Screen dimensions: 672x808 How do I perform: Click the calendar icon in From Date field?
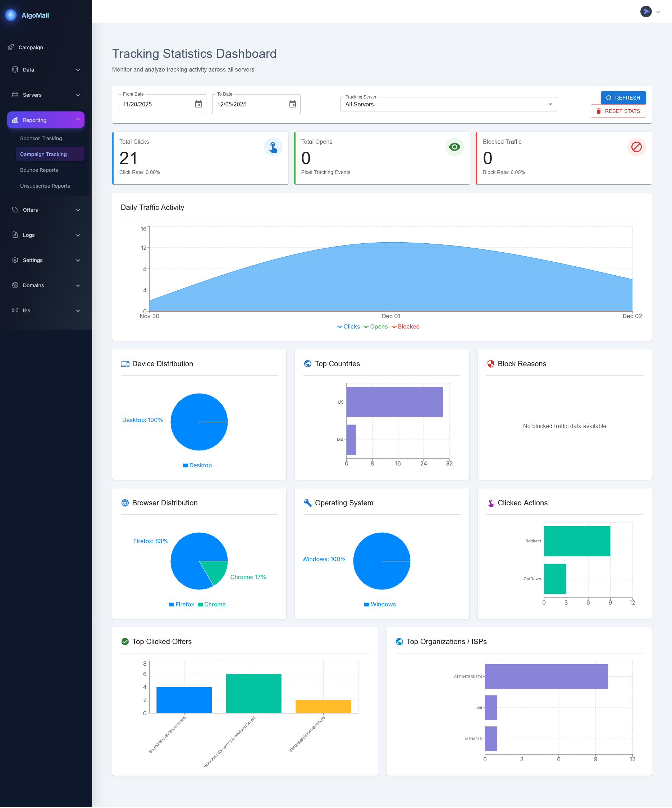click(198, 104)
